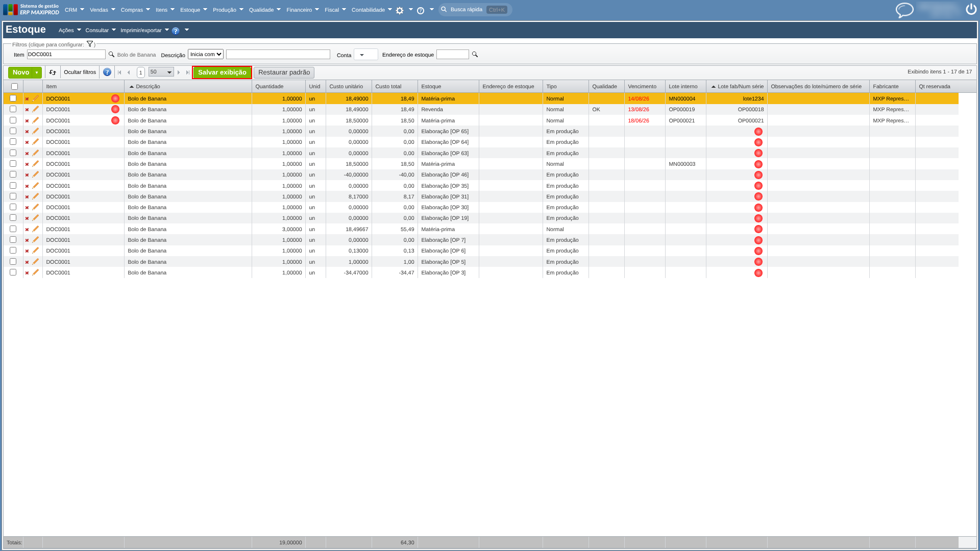The image size is (980, 551).
Task: Click the blue help icon in grid toolbar
Action: coord(107,72)
